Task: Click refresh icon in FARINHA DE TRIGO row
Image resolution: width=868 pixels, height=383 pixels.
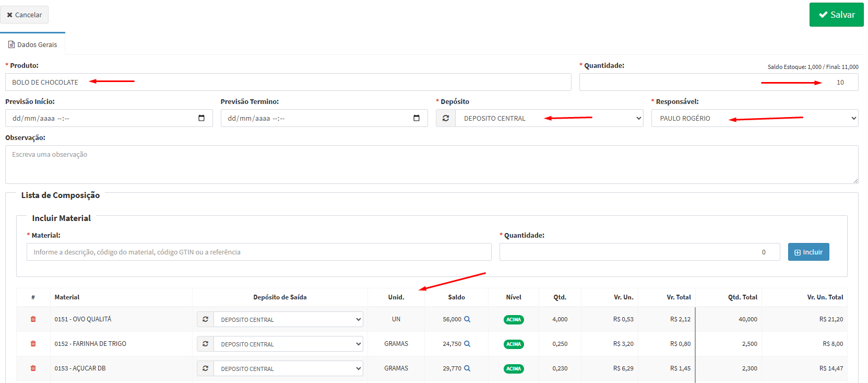Action: pos(206,344)
